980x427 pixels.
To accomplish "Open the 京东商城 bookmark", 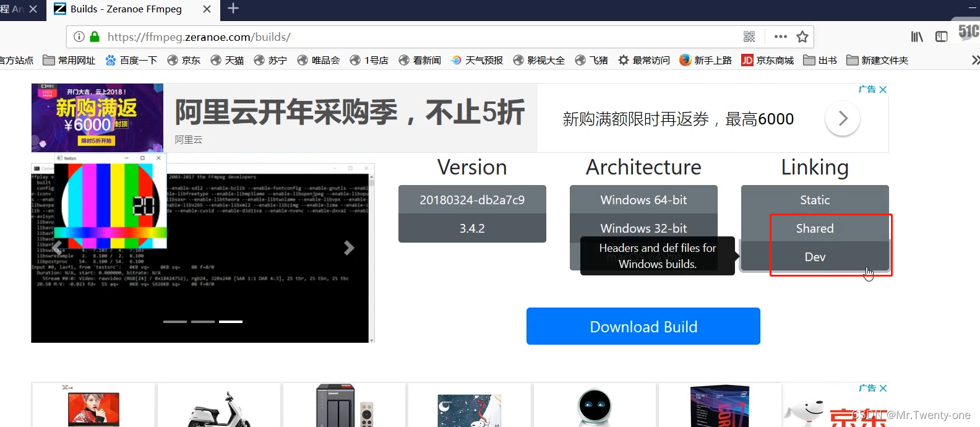I will [x=768, y=60].
